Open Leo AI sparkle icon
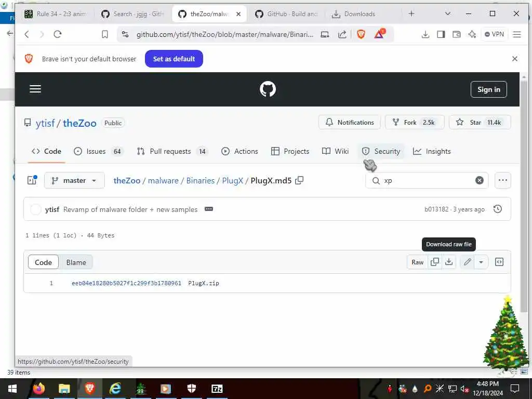The width and height of the screenshot is (532, 399). point(472,34)
